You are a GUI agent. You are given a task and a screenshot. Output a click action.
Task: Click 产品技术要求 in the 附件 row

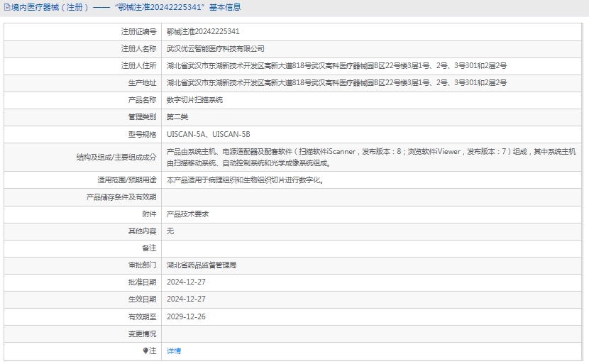point(188,214)
